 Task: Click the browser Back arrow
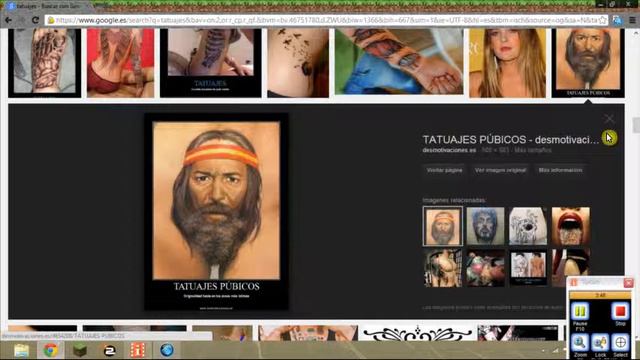(8, 20)
